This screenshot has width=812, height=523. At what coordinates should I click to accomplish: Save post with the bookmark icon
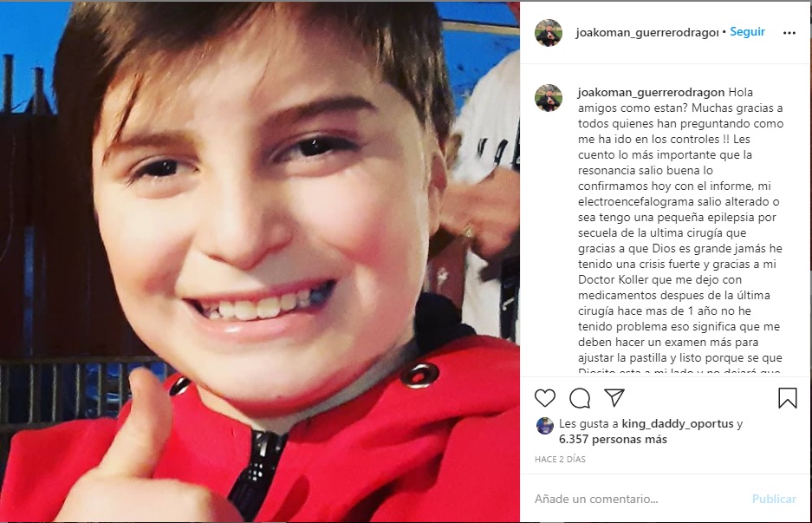(x=787, y=398)
